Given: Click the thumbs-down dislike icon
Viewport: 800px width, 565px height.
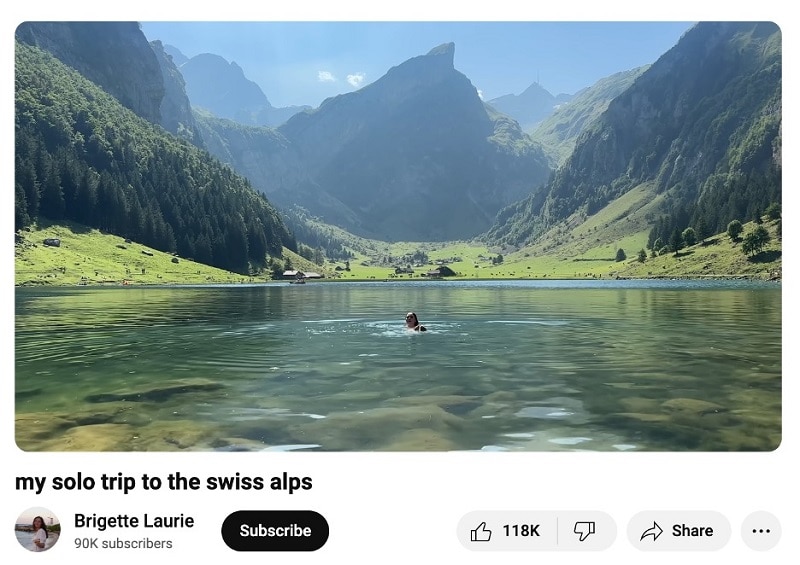Looking at the screenshot, I should coord(584,531).
